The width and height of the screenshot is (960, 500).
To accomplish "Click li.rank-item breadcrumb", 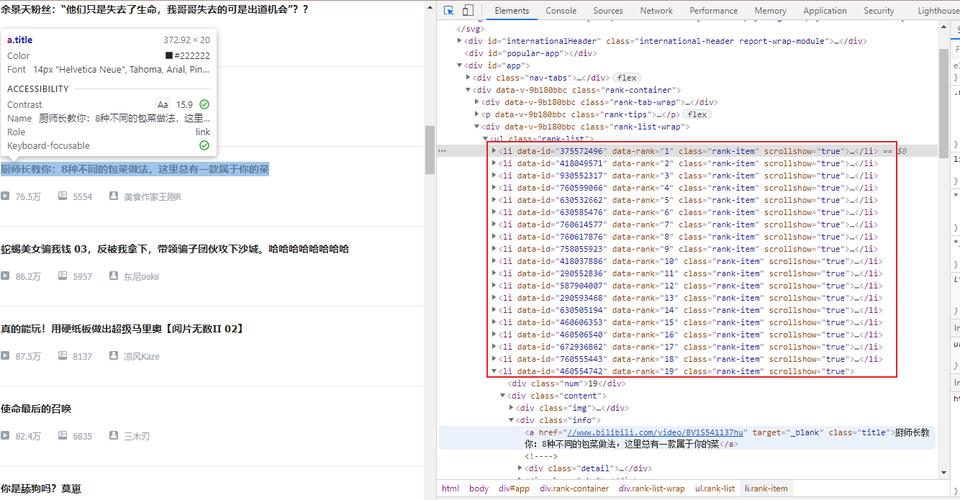I will (766, 488).
